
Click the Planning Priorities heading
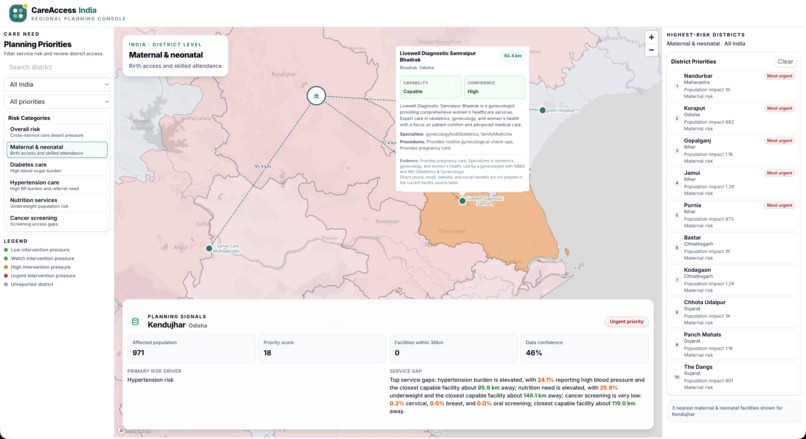[x=38, y=45]
